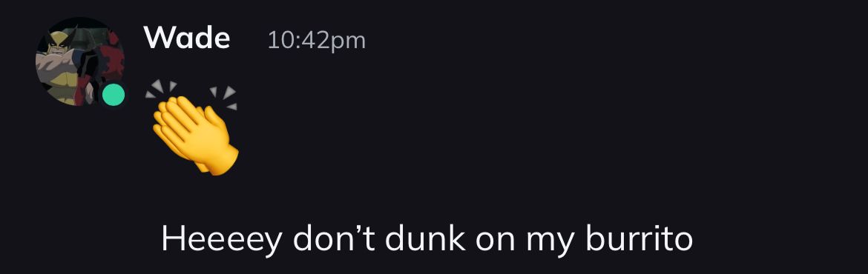Viewport: 868px width, 274px height.
Task: Click the username Wade
Action: coord(186,39)
